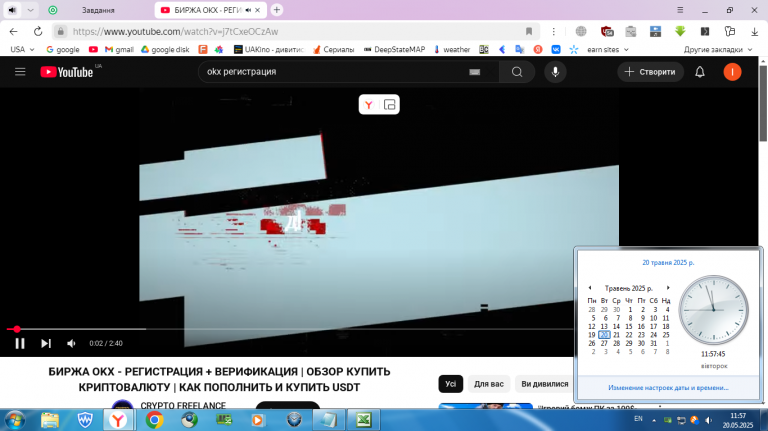This screenshot has width=768, height=431.
Task: Open the weather bookmark
Action: [x=452, y=49]
